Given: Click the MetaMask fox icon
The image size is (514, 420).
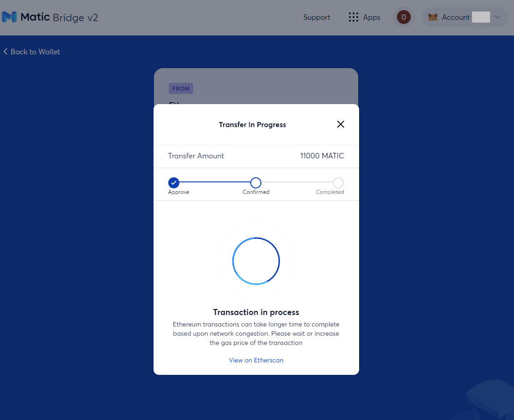Looking at the screenshot, I should [433, 17].
